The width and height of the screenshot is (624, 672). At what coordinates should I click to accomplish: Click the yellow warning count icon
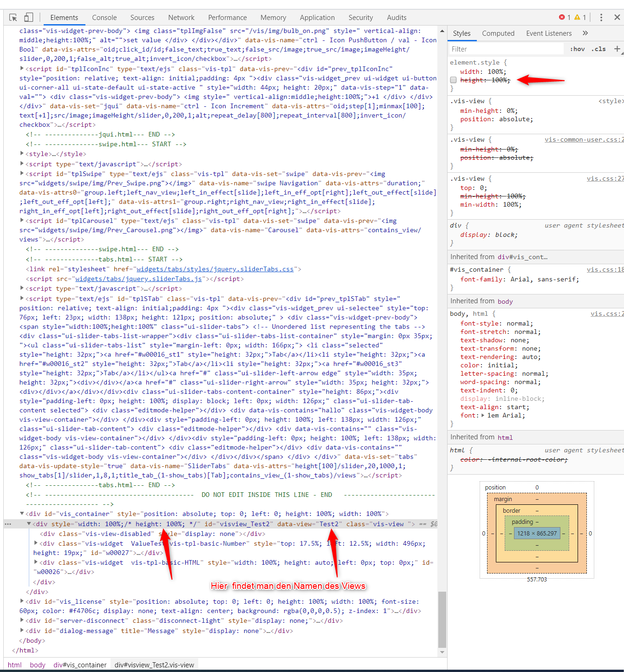click(577, 17)
